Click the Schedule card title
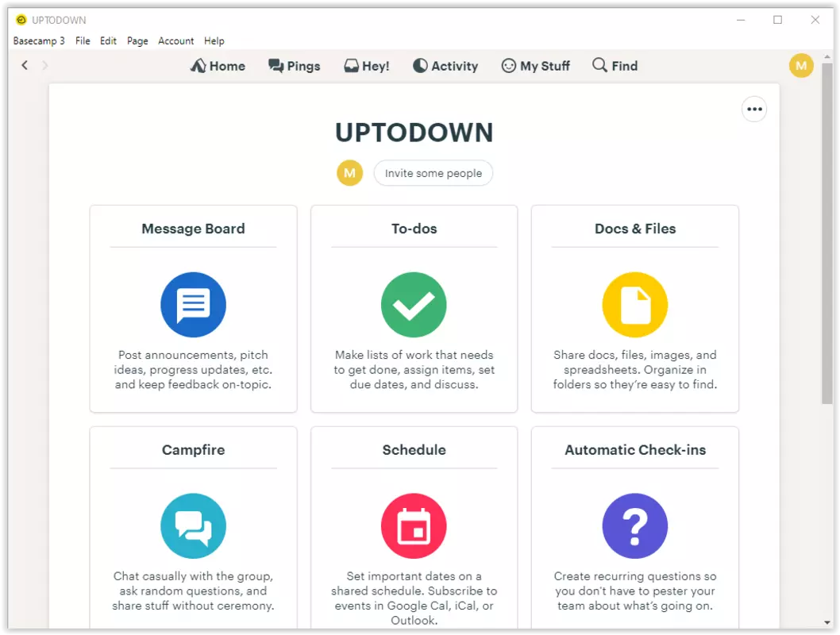 click(414, 450)
